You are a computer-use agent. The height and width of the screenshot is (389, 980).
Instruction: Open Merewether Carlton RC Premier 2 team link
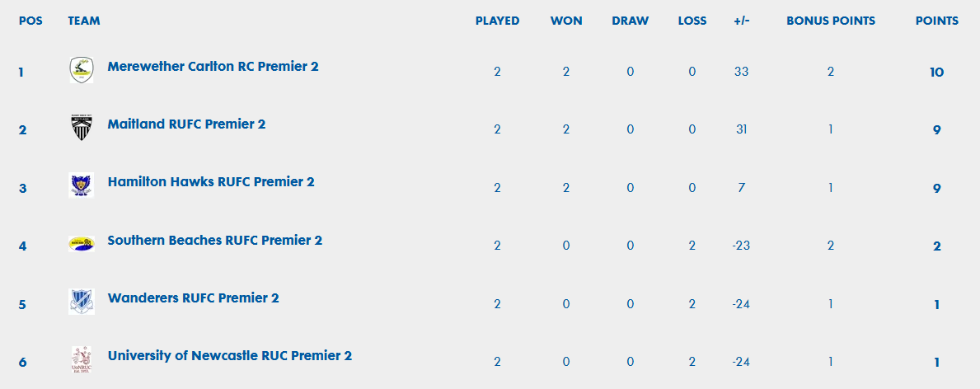213,66
